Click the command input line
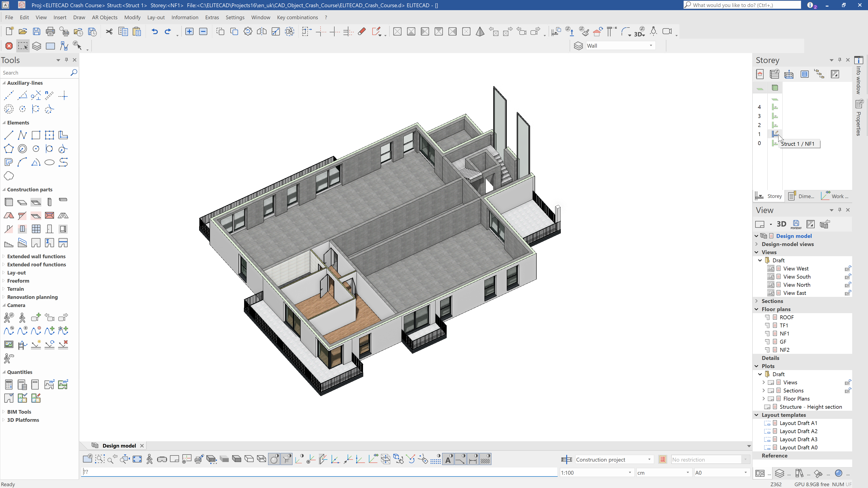 click(x=319, y=472)
